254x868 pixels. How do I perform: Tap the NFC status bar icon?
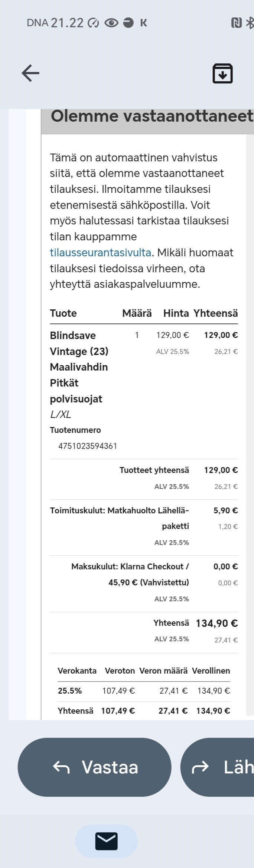click(x=236, y=23)
